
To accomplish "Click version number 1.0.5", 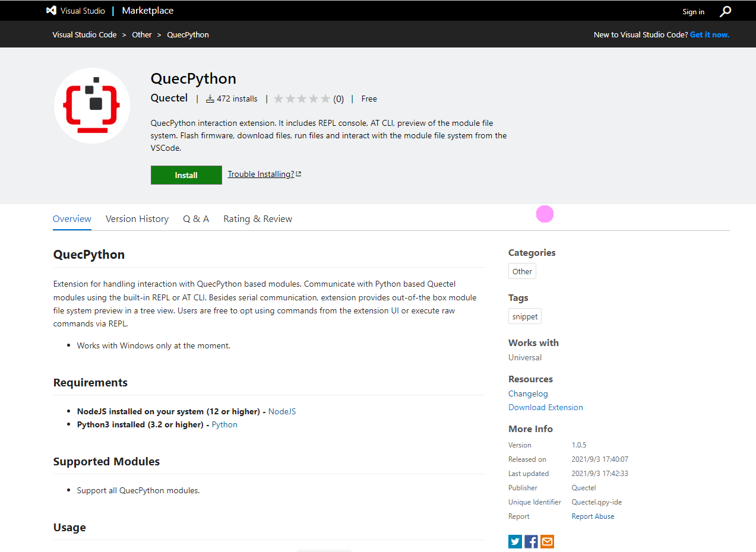I will (579, 445).
